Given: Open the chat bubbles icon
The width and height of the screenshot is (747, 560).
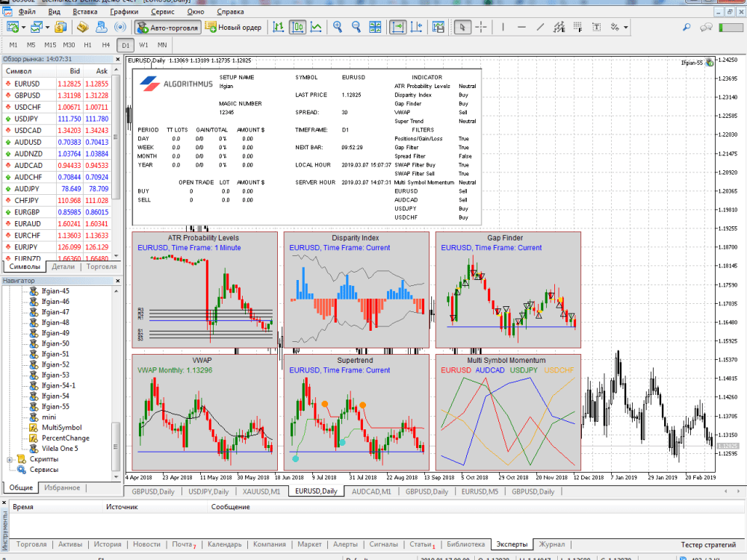Looking at the screenshot, I should 706,27.
